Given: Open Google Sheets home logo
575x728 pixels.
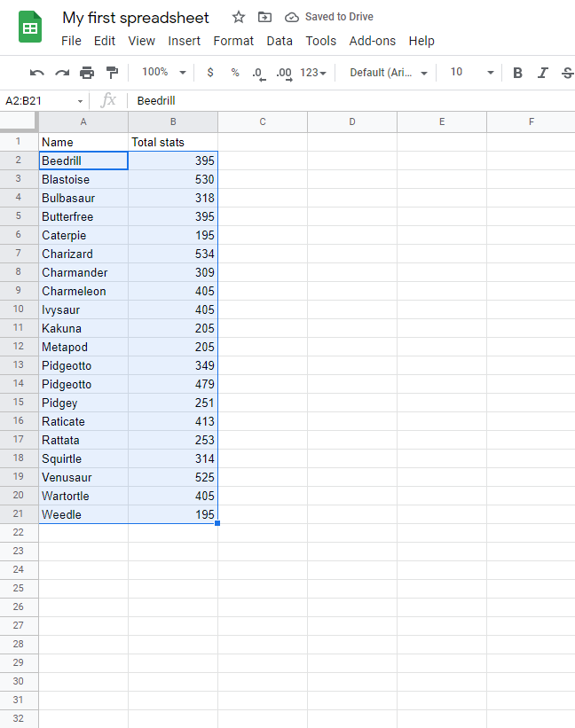Looking at the screenshot, I should [31, 27].
